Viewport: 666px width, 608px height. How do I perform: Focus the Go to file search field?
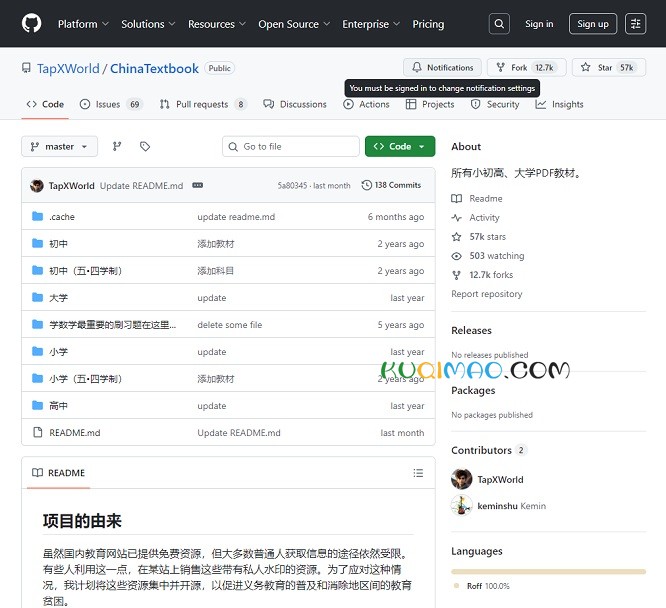tap(291, 147)
